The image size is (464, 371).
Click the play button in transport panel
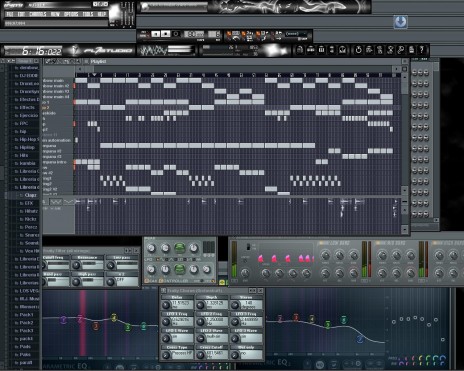156,34
